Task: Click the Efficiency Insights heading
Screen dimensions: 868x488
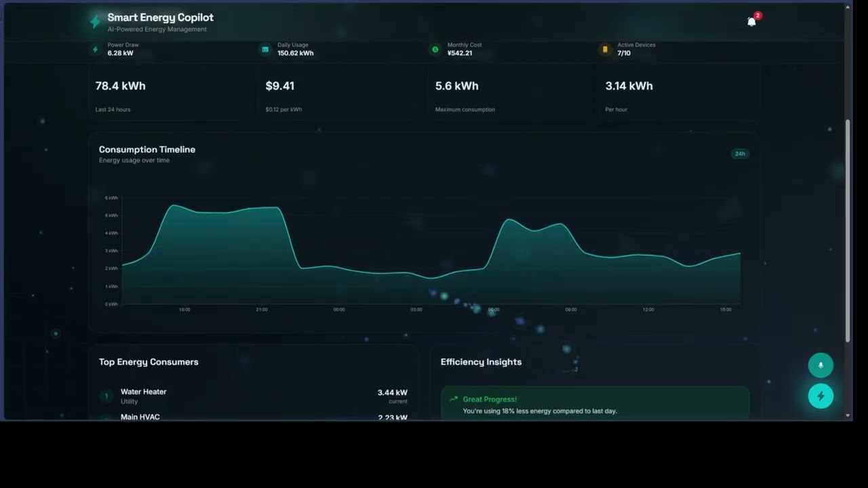Action: coord(481,362)
